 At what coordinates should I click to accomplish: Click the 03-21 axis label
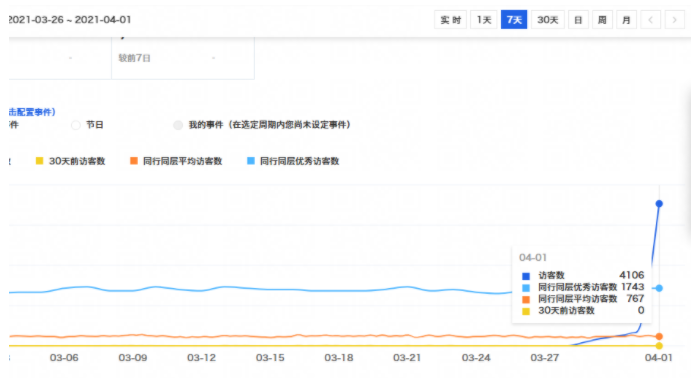(x=407, y=358)
